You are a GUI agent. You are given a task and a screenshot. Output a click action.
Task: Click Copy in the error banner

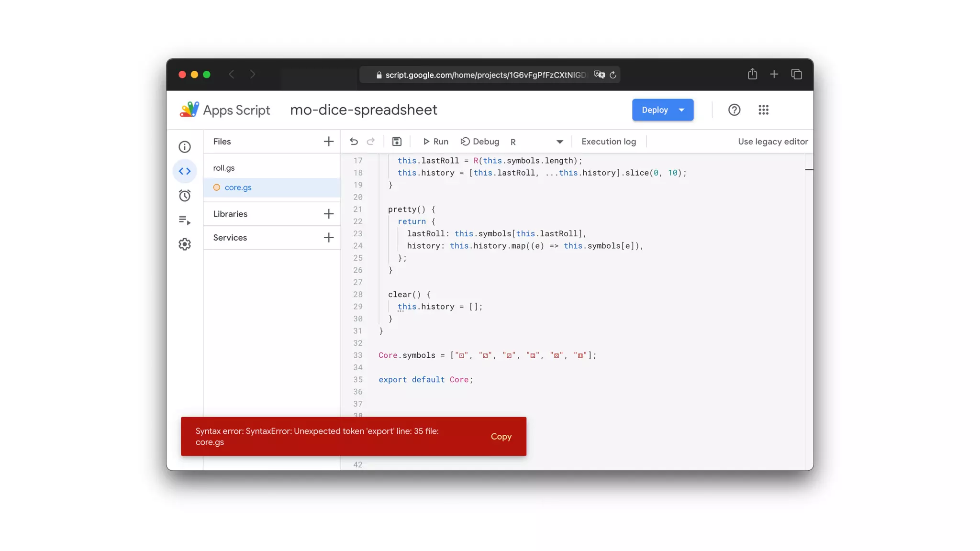click(x=501, y=437)
